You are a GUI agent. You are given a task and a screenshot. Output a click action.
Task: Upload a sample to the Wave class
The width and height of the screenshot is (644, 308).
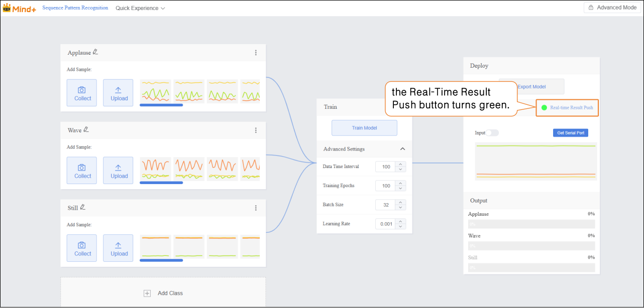pos(119,171)
